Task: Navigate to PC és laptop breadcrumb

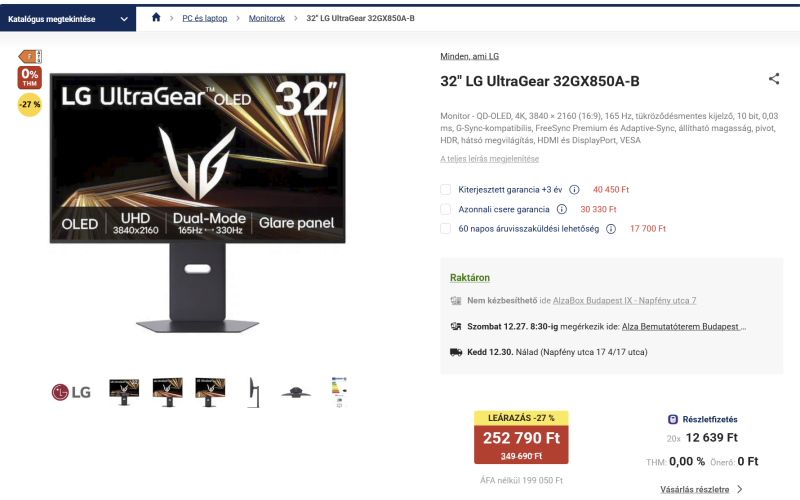Action: (205, 18)
